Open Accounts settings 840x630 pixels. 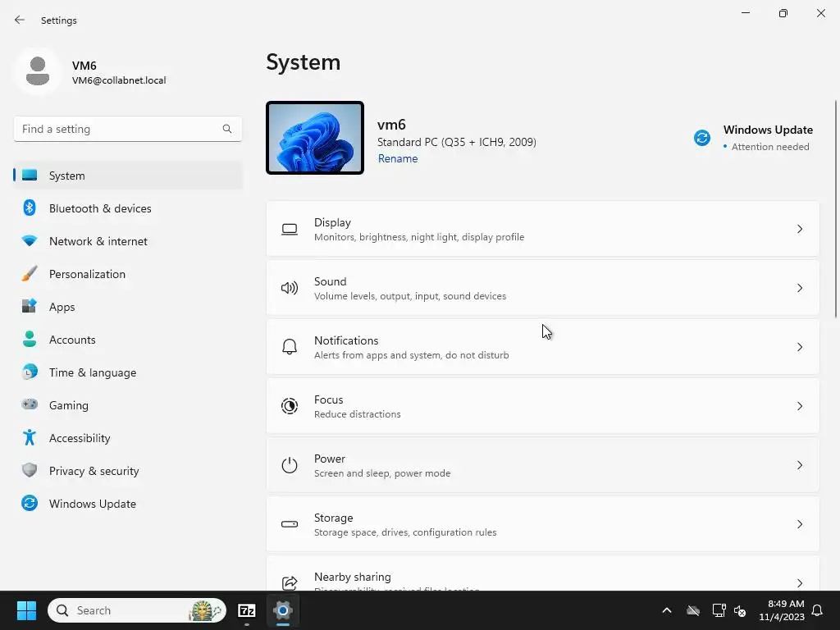coord(128,340)
